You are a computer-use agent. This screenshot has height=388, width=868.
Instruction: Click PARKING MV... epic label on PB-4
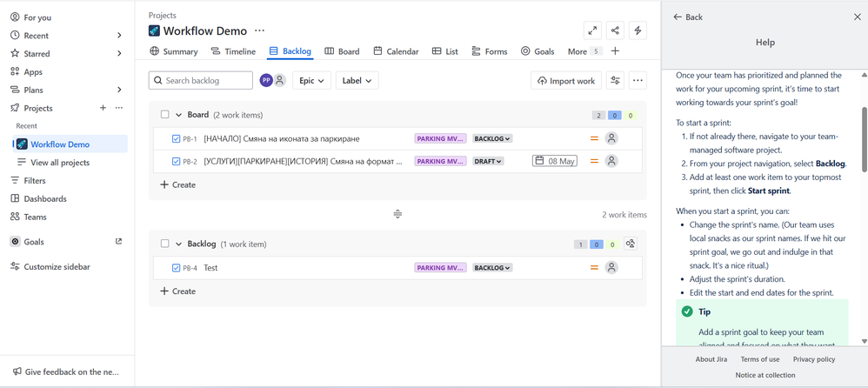click(441, 268)
